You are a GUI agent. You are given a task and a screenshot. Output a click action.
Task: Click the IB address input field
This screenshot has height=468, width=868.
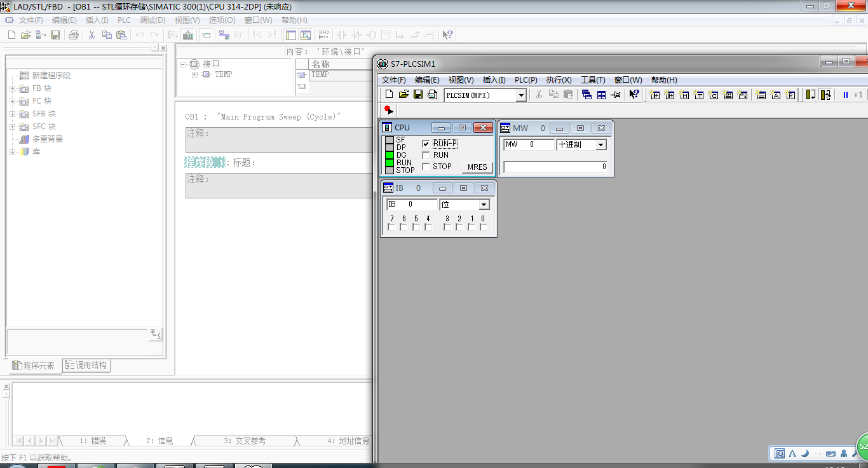pyautogui.click(x=412, y=205)
